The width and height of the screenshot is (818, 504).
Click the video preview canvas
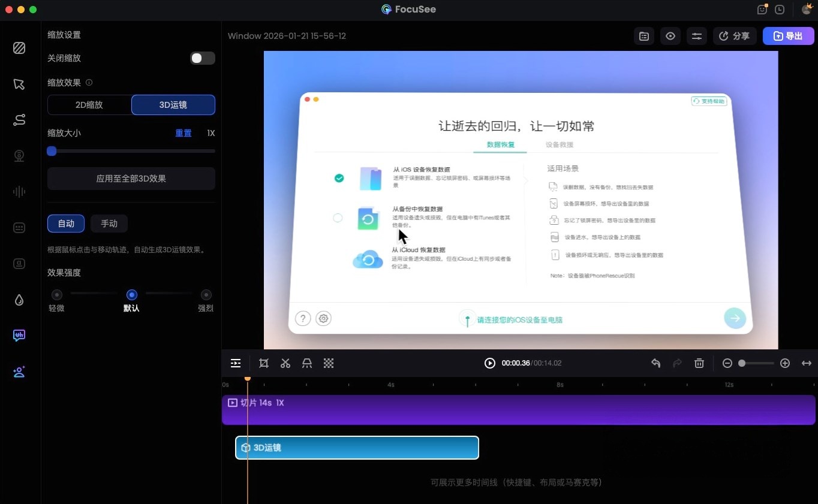coord(521,200)
